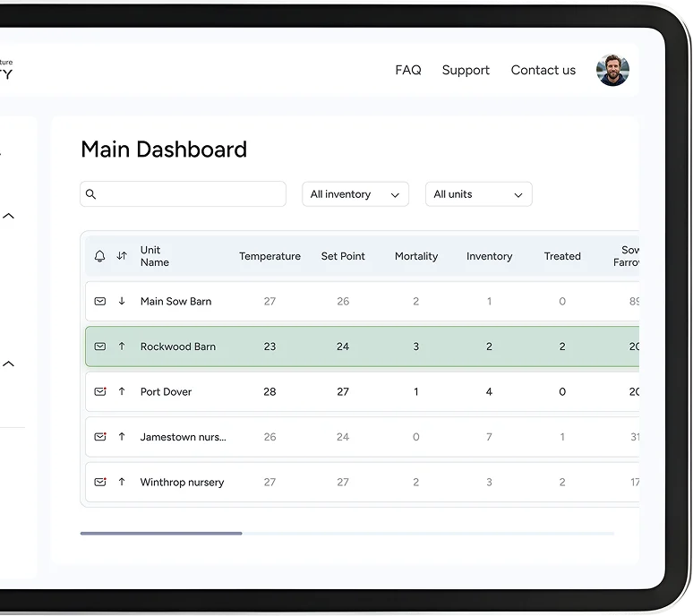
Task: Click Main Sow Barn set point value 26
Action: (x=343, y=302)
